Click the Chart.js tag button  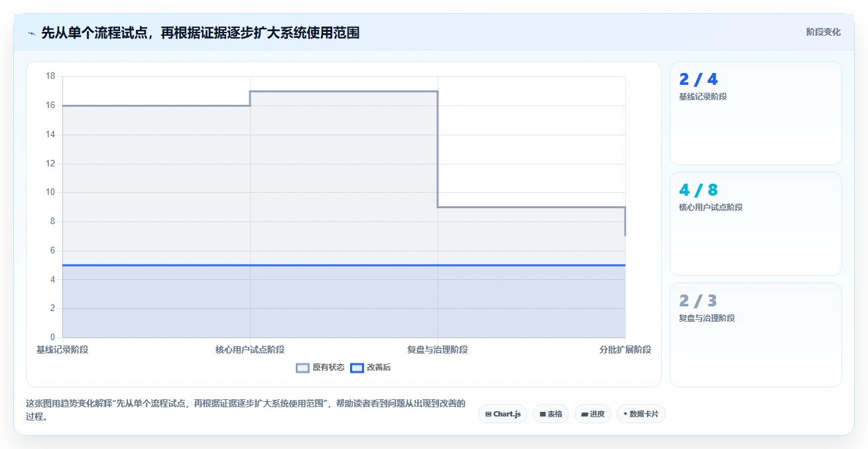click(503, 414)
